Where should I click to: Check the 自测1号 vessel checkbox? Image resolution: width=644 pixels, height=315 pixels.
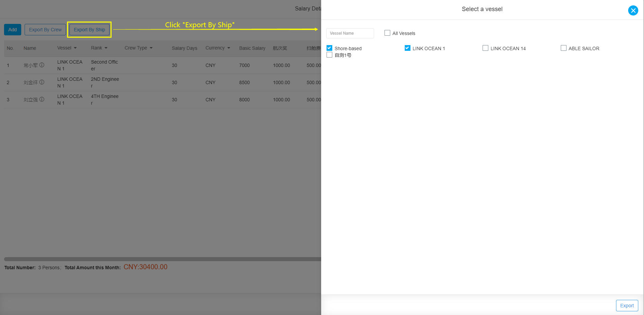[329, 55]
